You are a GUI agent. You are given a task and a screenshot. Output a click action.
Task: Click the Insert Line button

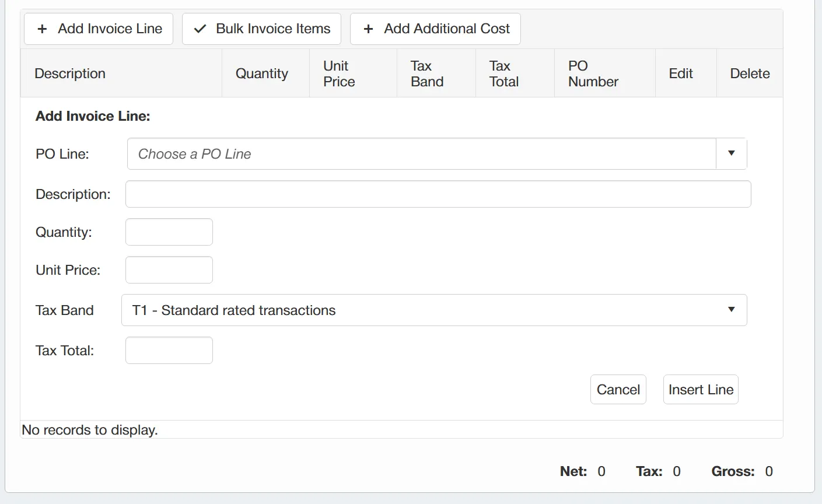coord(701,389)
